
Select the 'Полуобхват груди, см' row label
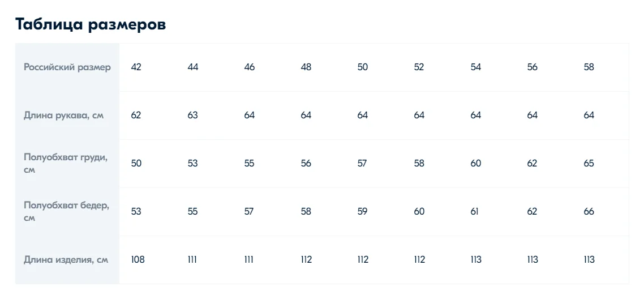[66, 164]
